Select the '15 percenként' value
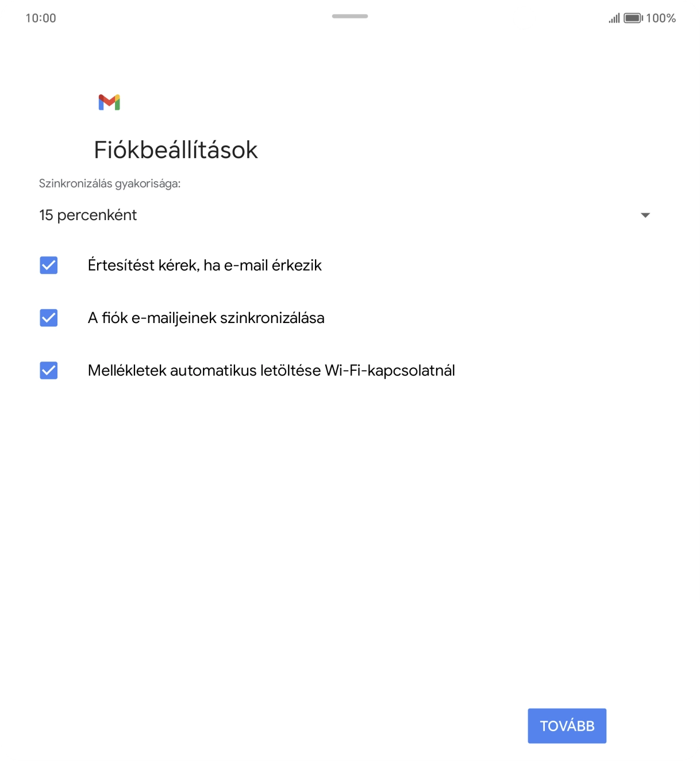Viewport: 700px width, 761px height. coord(87,215)
